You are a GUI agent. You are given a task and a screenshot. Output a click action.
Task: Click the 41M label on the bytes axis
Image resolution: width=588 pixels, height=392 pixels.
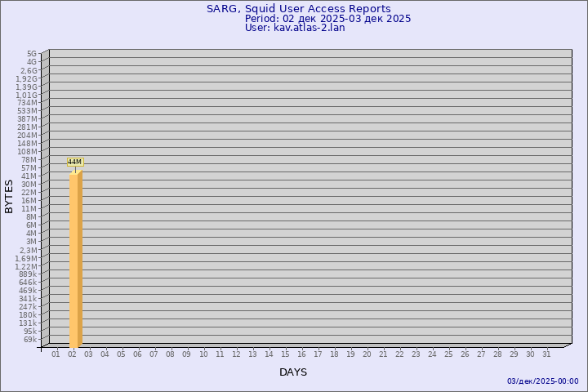[30, 176]
